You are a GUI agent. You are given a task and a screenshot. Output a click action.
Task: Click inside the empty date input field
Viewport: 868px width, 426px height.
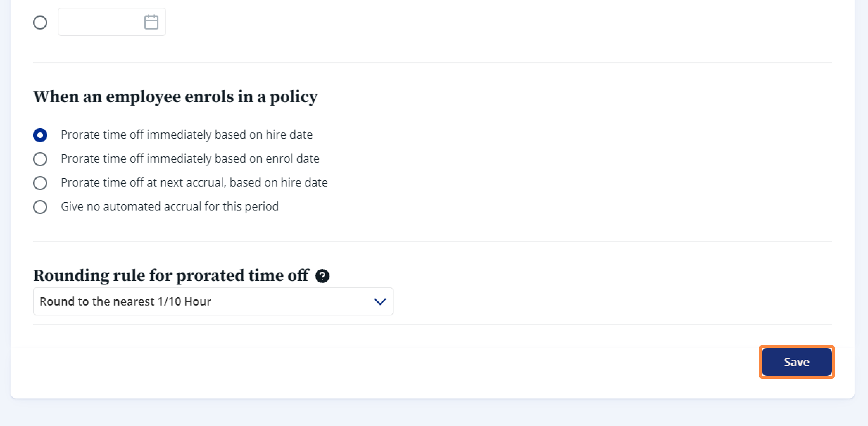click(101, 22)
